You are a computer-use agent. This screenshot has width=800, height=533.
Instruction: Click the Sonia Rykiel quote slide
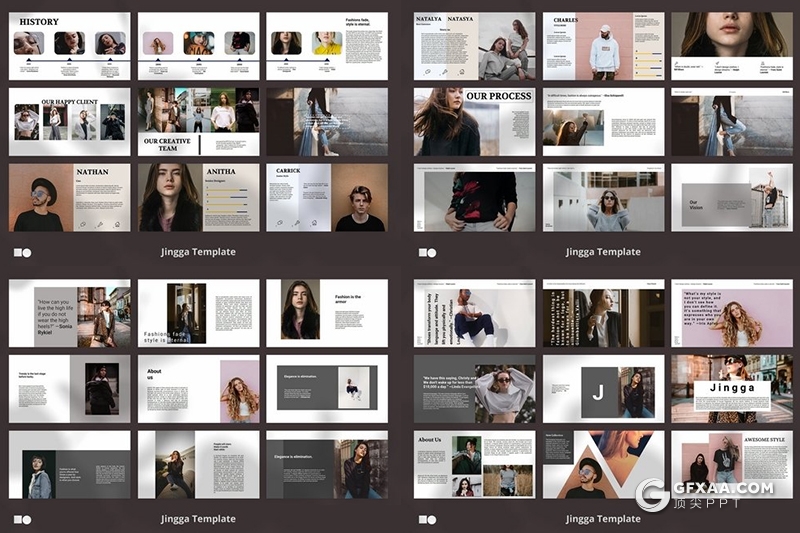point(69,313)
